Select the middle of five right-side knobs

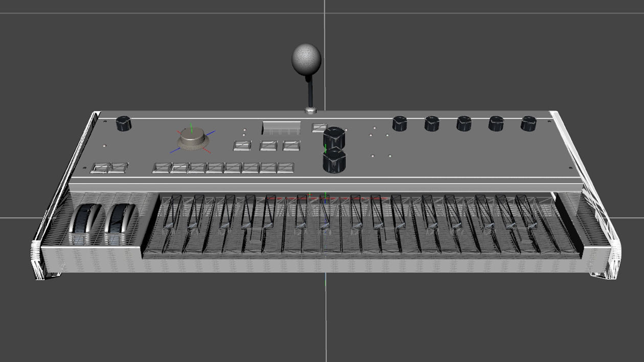(x=464, y=124)
